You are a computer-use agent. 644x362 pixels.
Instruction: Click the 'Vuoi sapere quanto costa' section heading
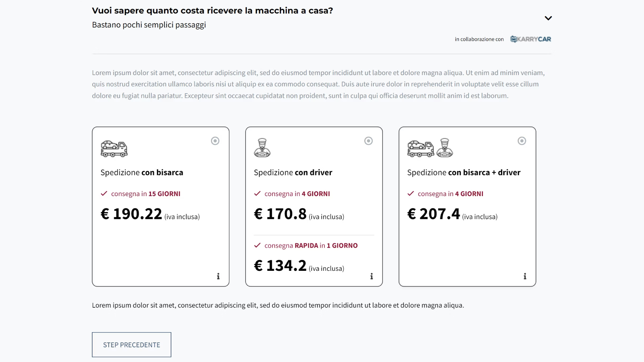212,11
